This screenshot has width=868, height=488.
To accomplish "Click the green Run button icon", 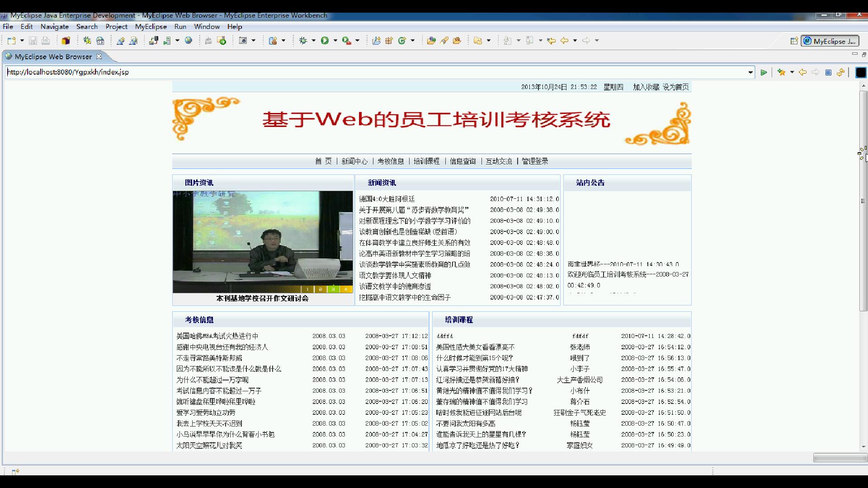I will click(x=325, y=41).
